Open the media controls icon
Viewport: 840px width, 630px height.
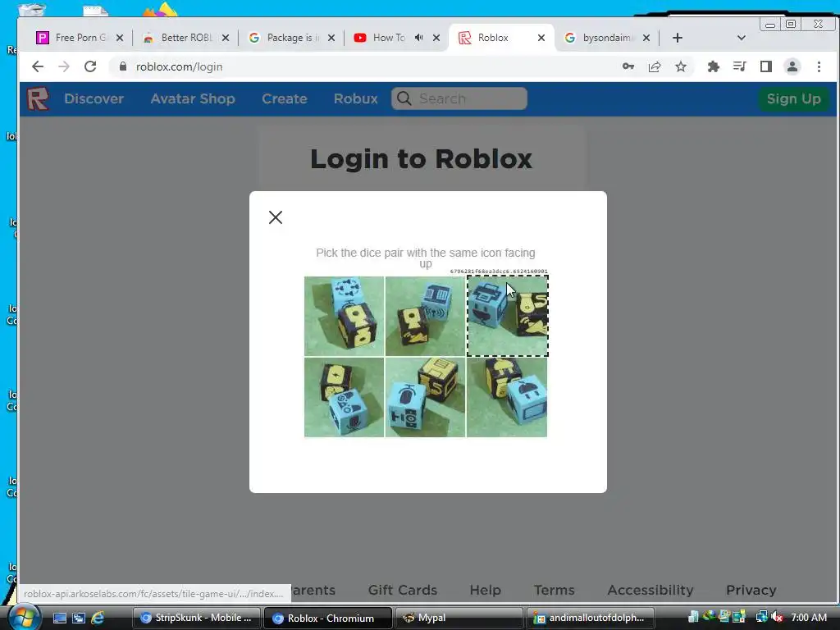point(739,66)
